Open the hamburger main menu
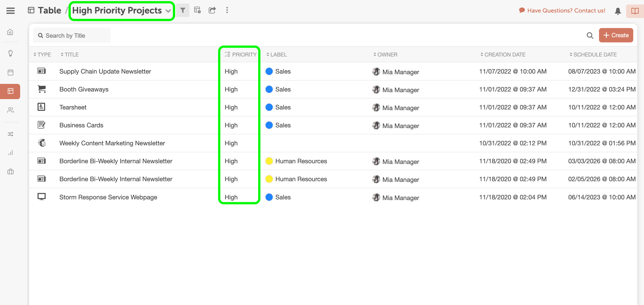The height and width of the screenshot is (305, 644). (10, 11)
